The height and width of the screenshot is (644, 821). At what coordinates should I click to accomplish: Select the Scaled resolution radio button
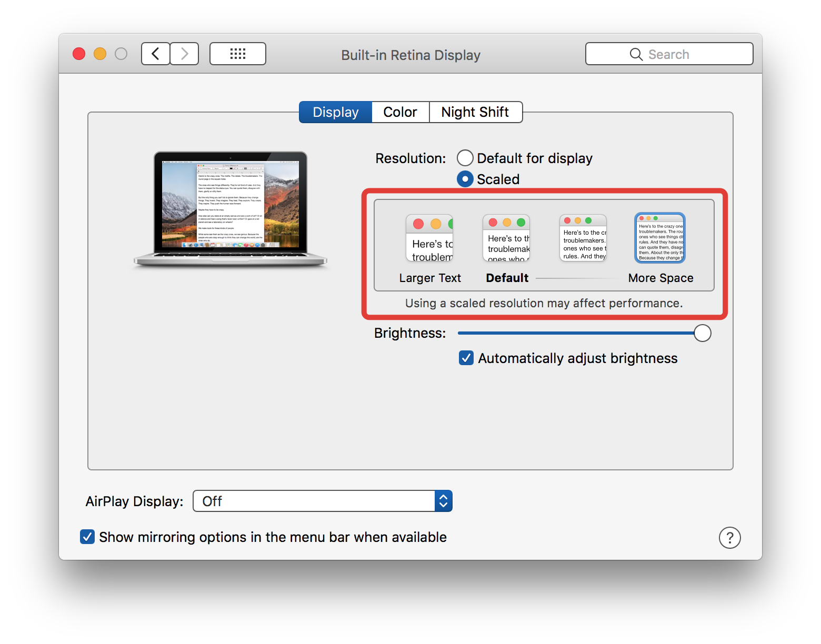465,179
